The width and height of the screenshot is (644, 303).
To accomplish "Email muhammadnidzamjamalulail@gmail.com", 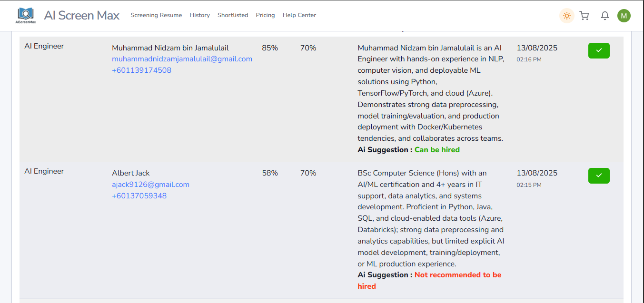I will click(x=182, y=59).
